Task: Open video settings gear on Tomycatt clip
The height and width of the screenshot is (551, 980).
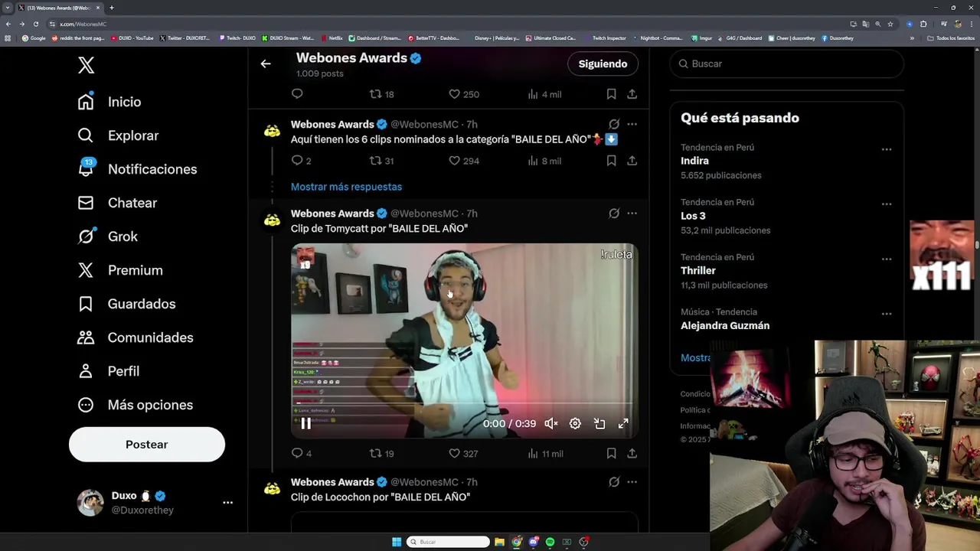Action: click(575, 423)
